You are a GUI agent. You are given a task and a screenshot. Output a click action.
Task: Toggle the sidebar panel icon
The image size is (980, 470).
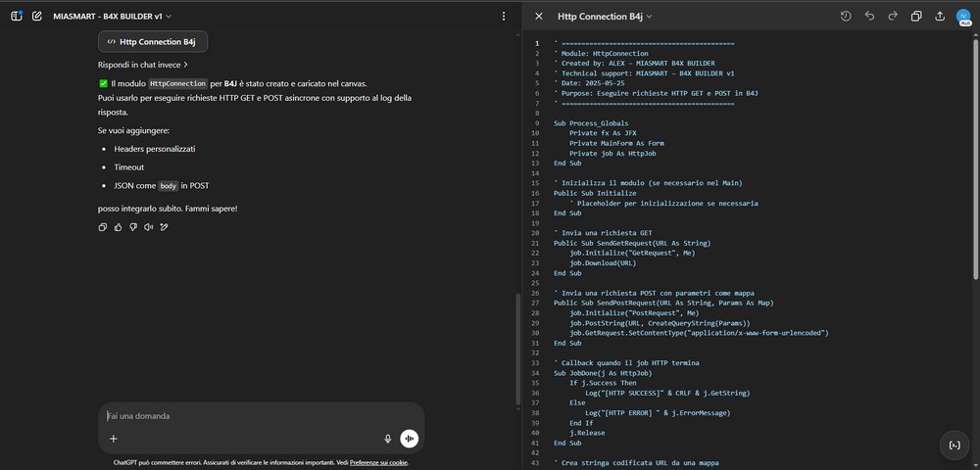(x=17, y=17)
